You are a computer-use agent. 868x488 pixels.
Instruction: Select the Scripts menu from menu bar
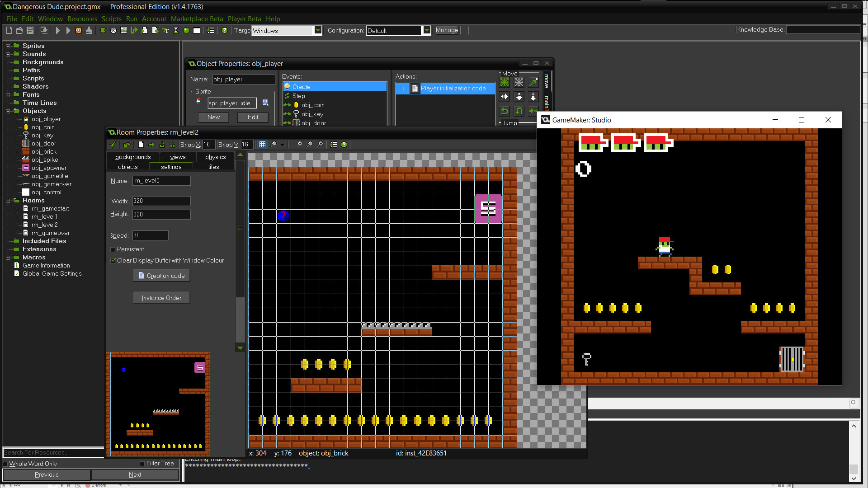coord(111,19)
